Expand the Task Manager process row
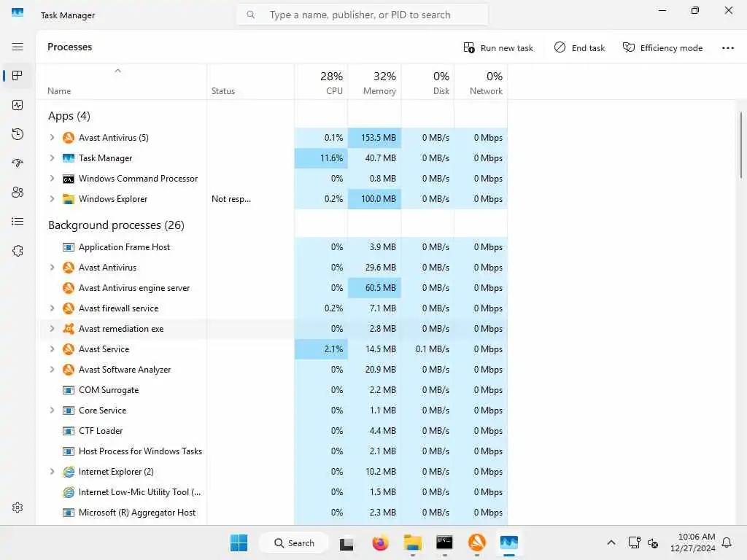 coord(52,158)
